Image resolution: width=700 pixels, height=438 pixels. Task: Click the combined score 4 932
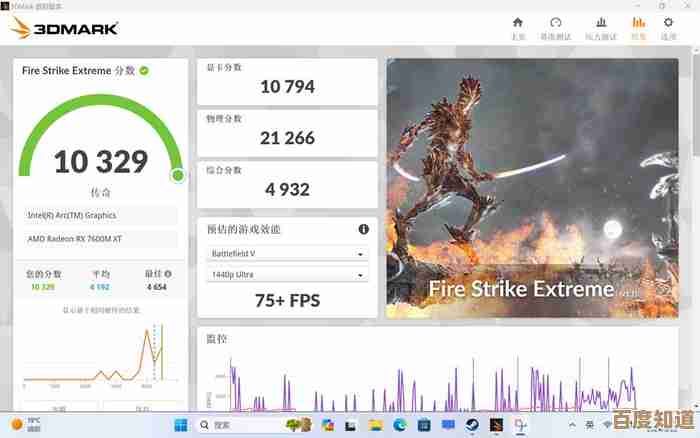tap(288, 189)
